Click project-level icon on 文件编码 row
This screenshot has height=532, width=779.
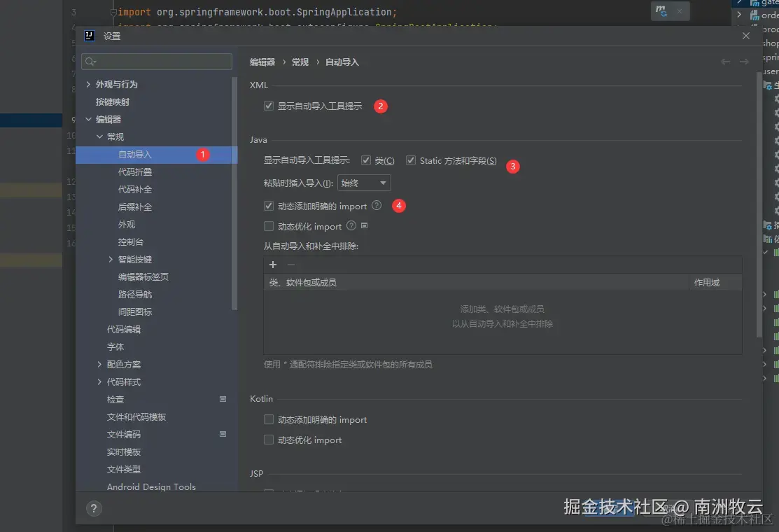223,433
